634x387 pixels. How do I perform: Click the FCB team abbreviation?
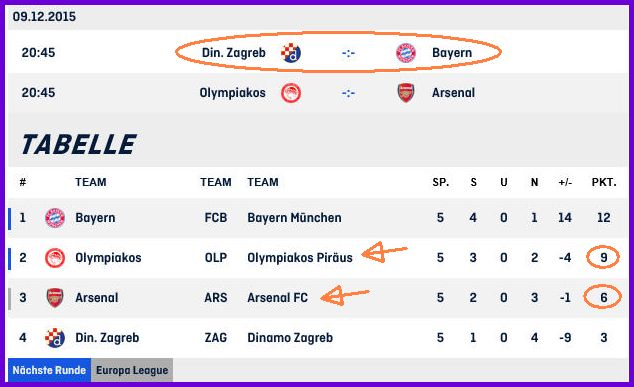[216, 218]
